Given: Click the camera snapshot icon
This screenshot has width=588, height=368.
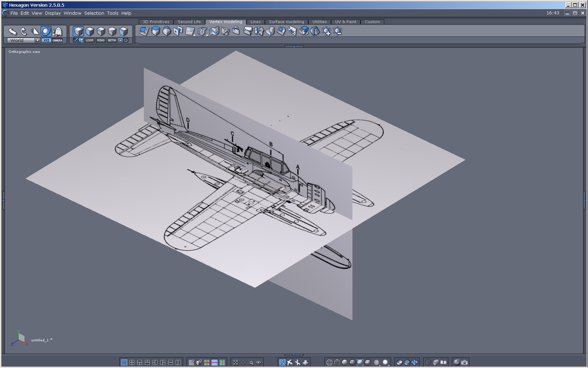Looking at the screenshot, I should click(x=464, y=362).
